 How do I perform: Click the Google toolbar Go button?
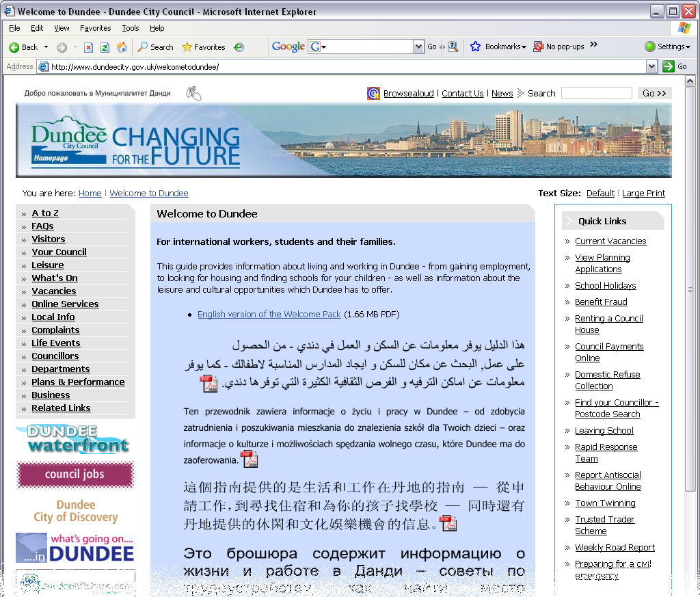click(x=432, y=47)
